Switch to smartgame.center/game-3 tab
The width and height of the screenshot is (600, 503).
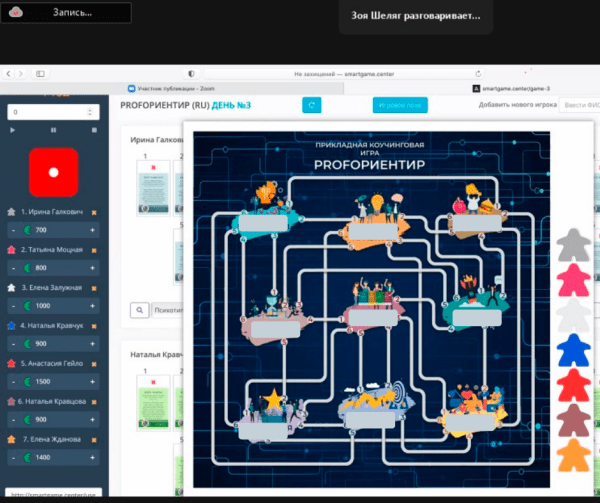tap(511, 89)
